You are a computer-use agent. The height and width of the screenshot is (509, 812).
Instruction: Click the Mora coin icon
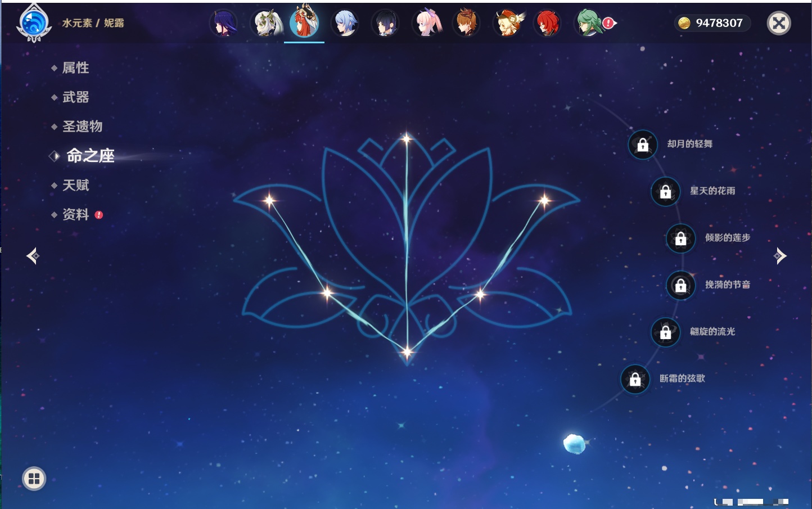tap(684, 23)
